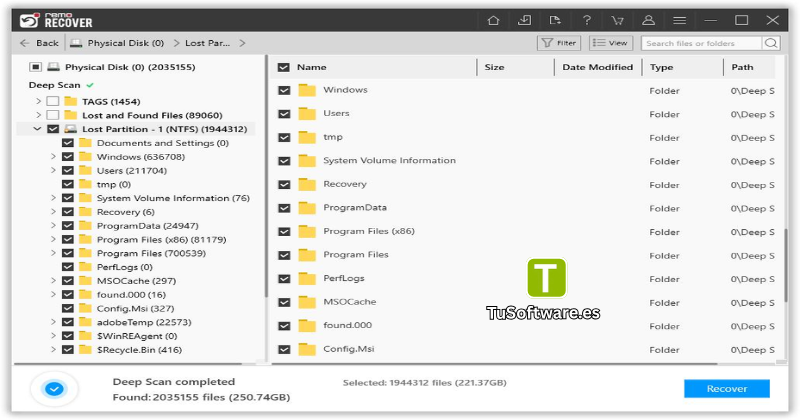The image size is (800, 420).
Task: Click the breadcrumb arrow after Lost Par...
Action: click(242, 43)
